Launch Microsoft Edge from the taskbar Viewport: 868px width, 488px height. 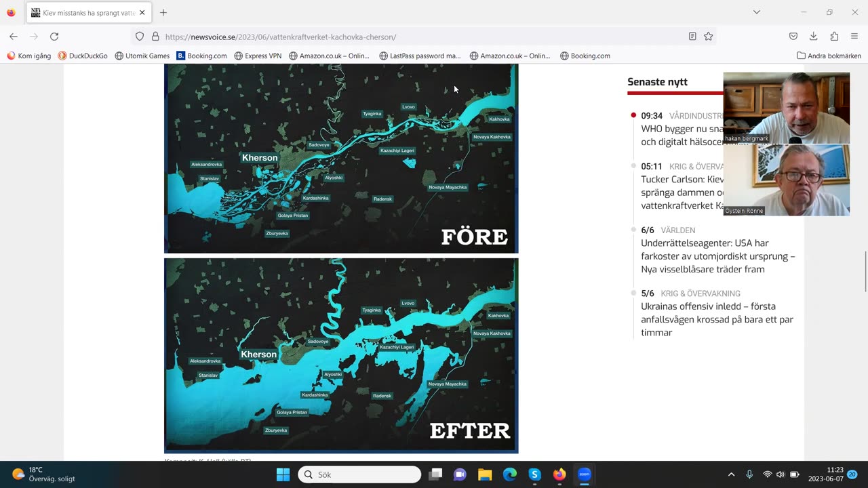click(510, 474)
